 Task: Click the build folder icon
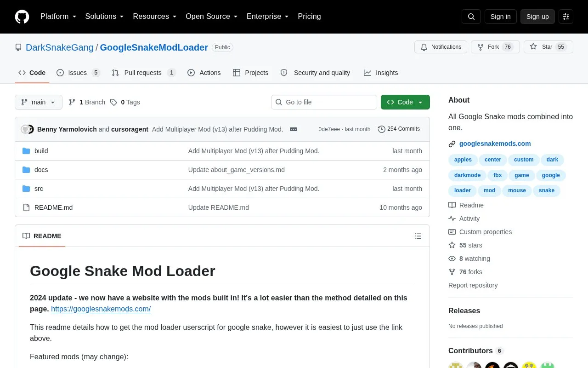(x=26, y=151)
